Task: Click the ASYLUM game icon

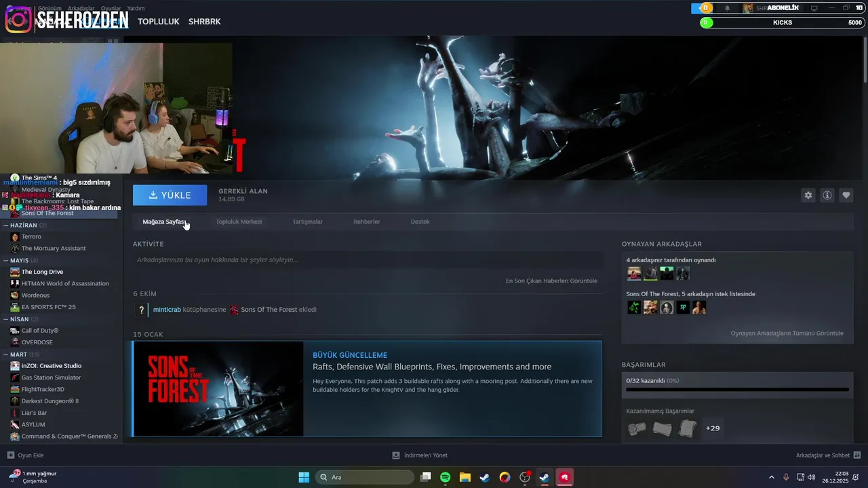Action: click(15, 425)
